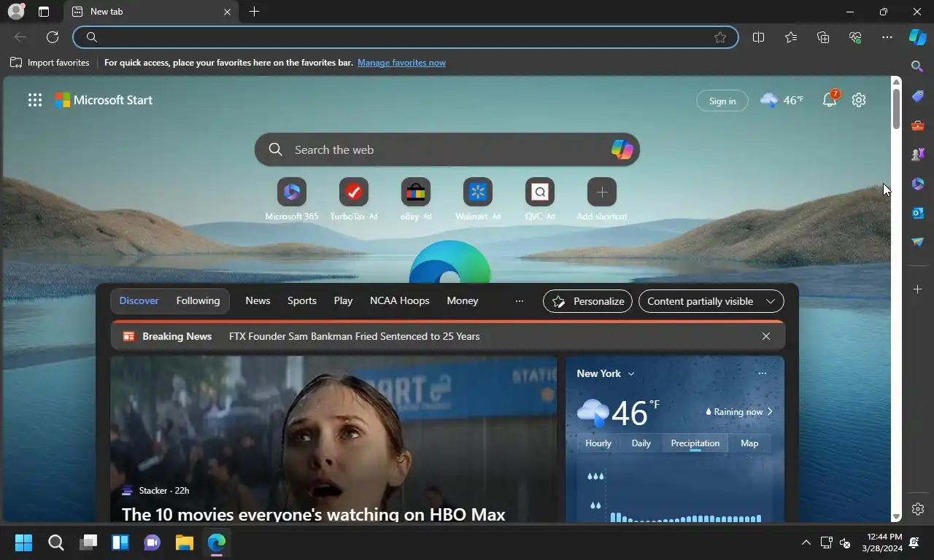Open page settings gear on Microsoft Start
This screenshot has width=934, height=560.
pos(859,100)
